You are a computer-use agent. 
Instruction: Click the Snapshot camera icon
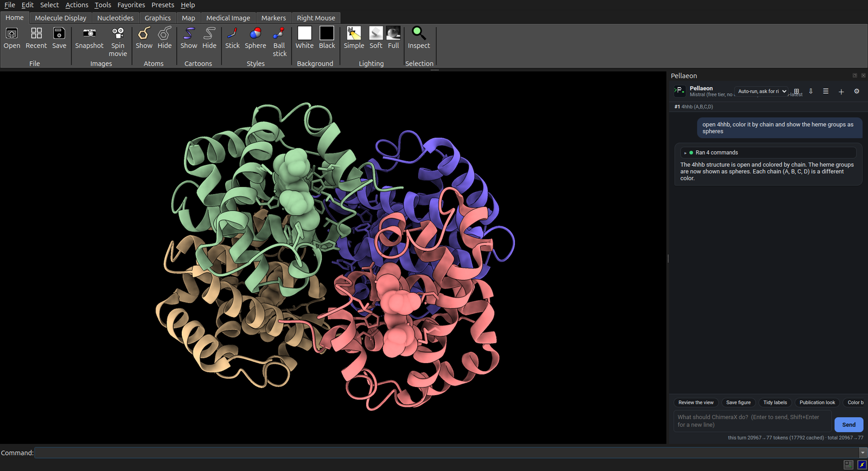point(89,34)
